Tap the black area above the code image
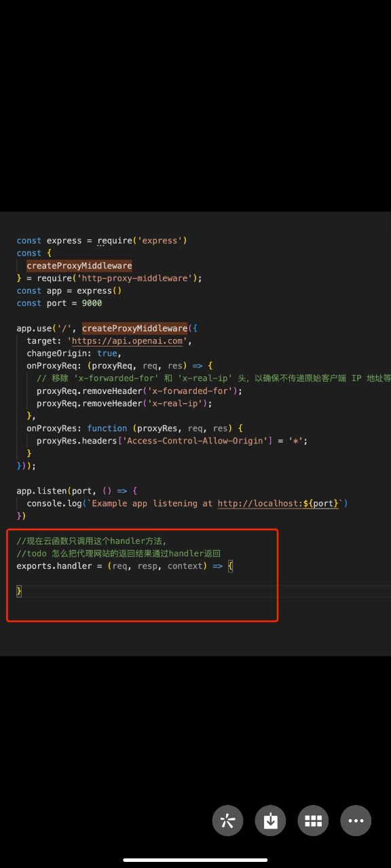 click(195, 105)
